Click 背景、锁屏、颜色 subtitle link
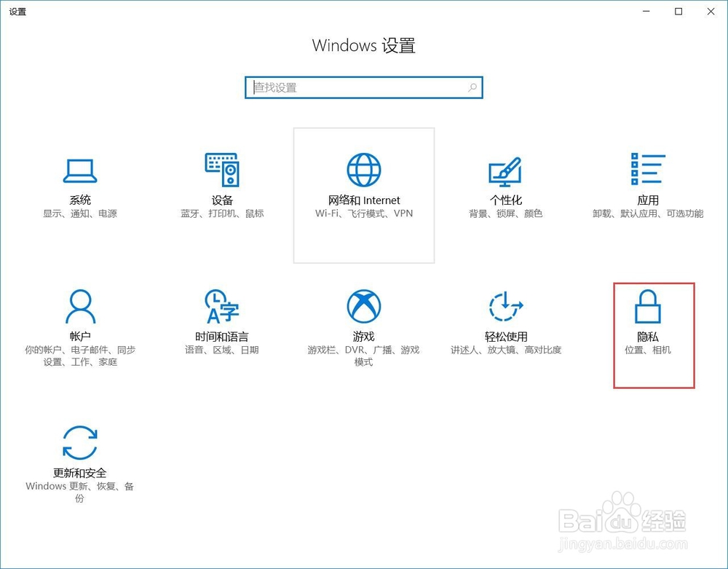 coord(505,213)
